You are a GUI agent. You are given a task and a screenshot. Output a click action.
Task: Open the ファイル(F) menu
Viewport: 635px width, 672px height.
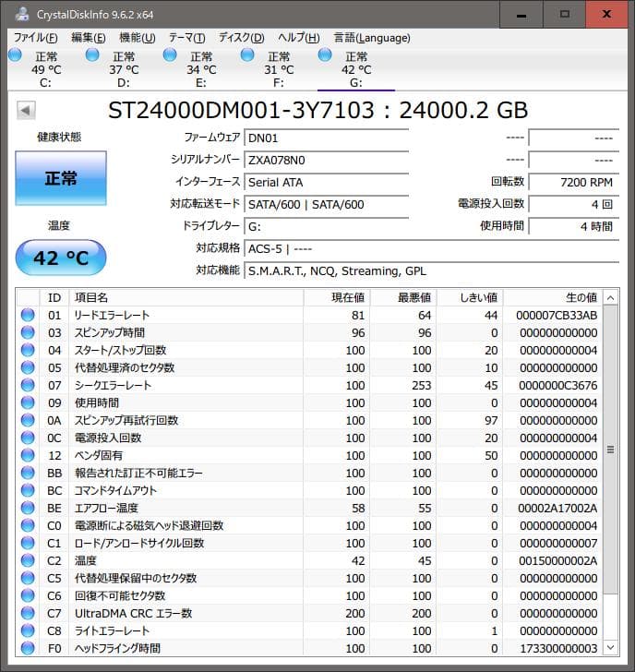click(x=36, y=38)
